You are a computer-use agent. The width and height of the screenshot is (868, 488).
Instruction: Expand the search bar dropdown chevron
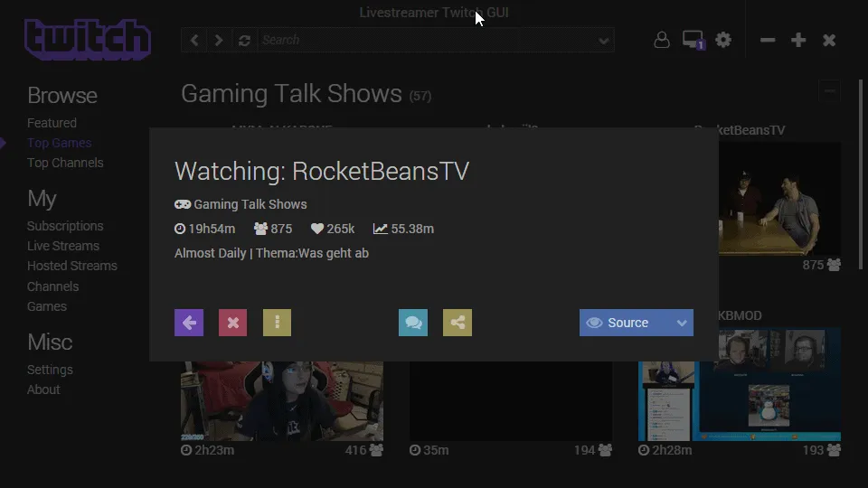click(603, 41)
